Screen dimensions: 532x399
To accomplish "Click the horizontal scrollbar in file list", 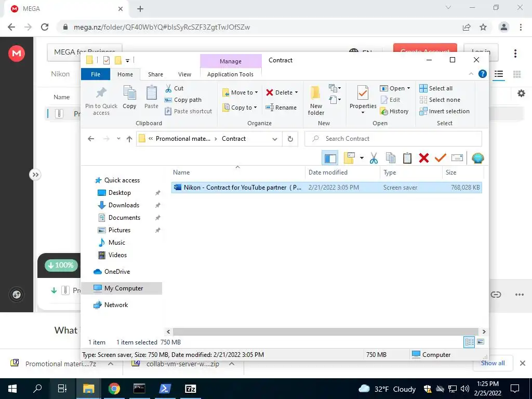I will pos(326,331).
